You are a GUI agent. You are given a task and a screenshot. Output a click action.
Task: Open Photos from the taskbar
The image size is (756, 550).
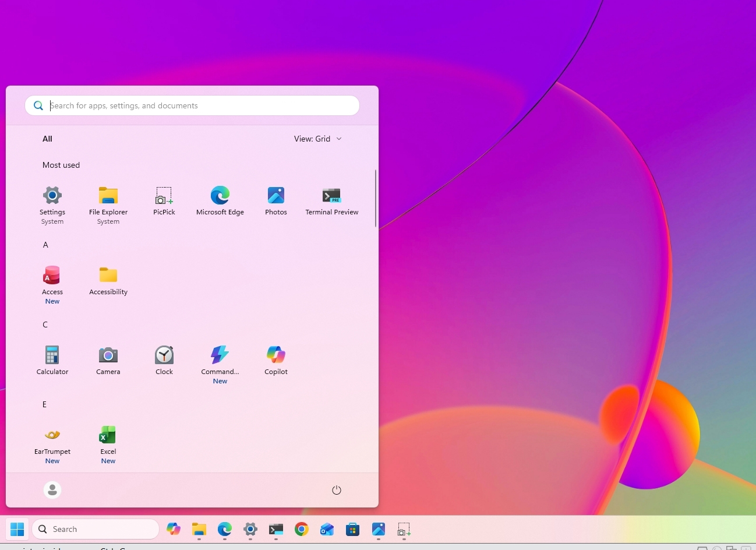379,529
